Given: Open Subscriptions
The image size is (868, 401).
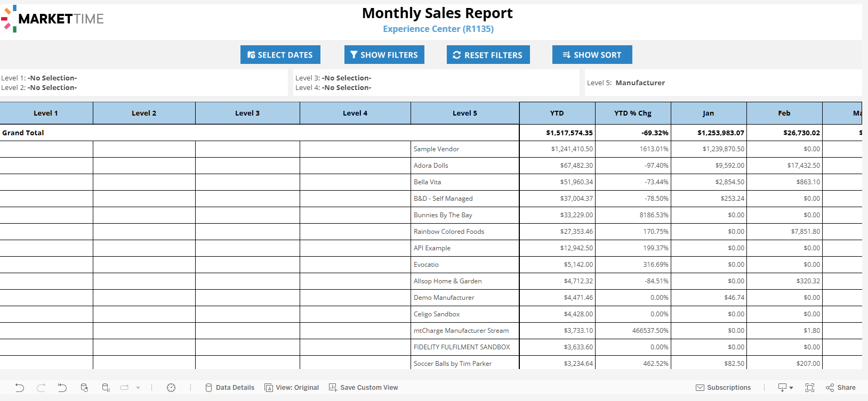Looking at the screenshot, I should pos(723,388).
